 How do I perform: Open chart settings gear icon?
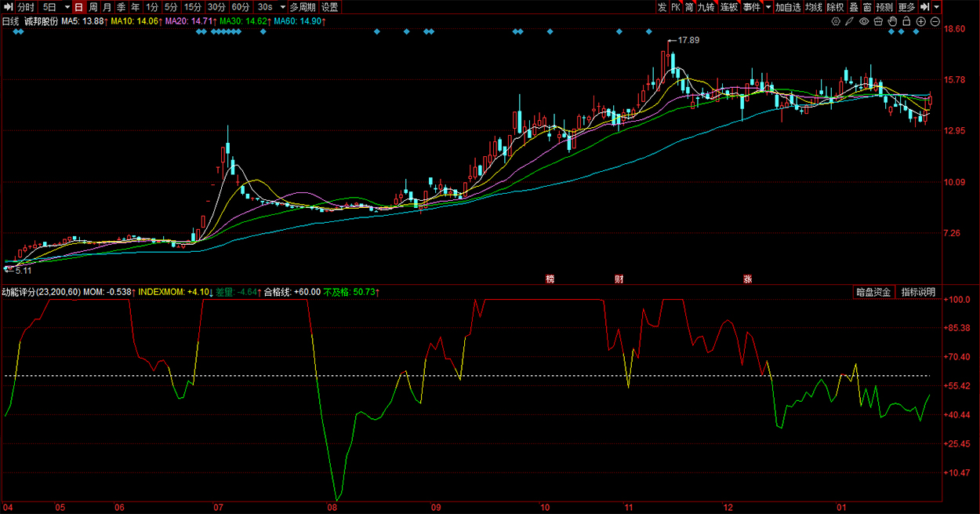point(836,21)
